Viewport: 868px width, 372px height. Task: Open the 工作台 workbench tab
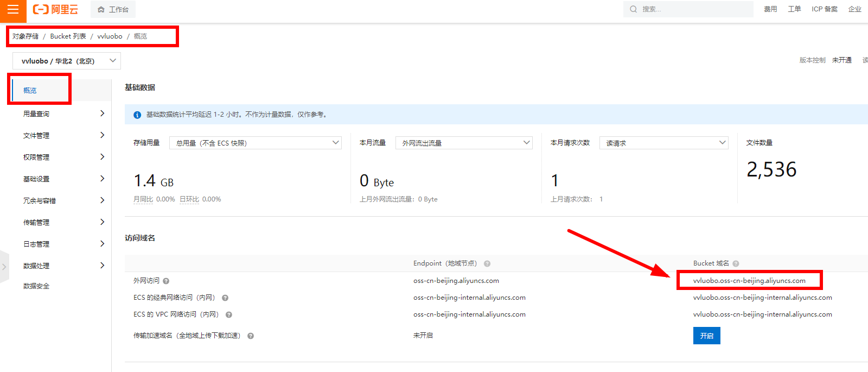coord(113,9)
